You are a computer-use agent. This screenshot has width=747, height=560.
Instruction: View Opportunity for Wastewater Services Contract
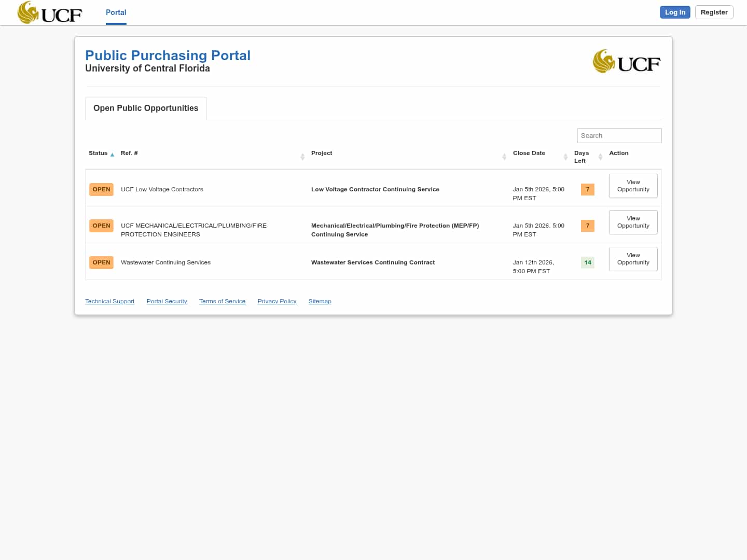tap(633, 259)
